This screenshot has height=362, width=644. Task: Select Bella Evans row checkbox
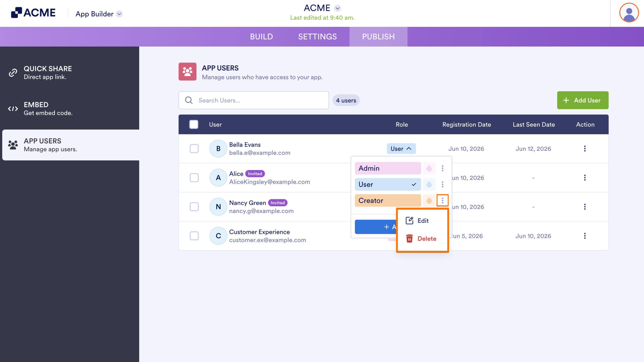click(194, 148)
